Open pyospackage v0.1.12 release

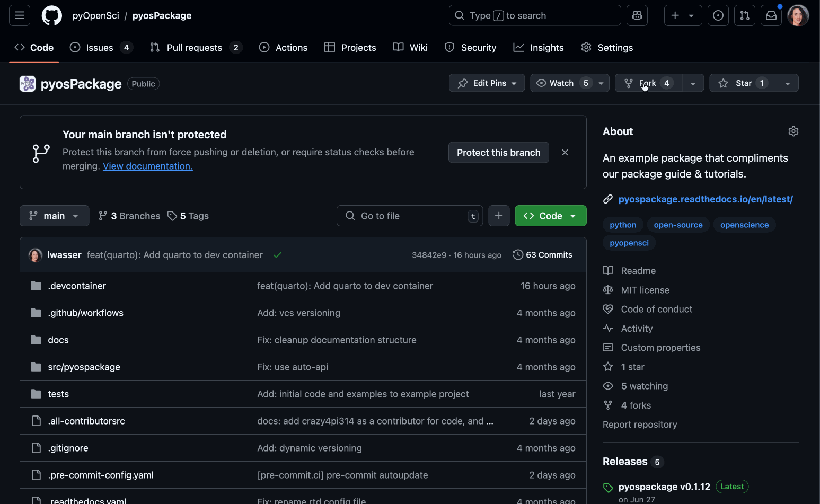[664, 487]
